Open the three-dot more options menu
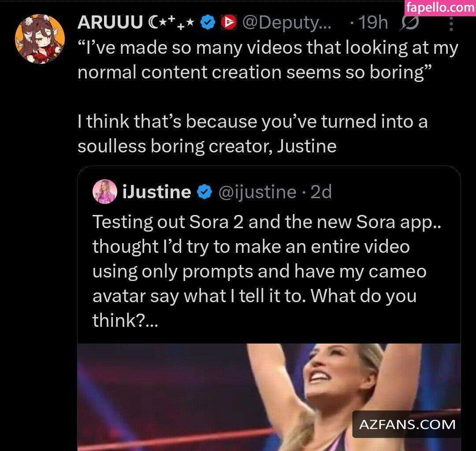The height and width of the screenshot is (451, 476). 451,23
